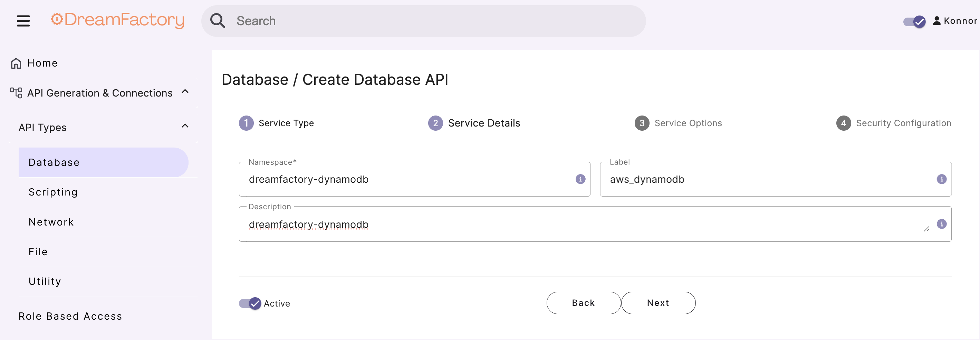
Task: Click the search magnifier icon
Action: 218,21
